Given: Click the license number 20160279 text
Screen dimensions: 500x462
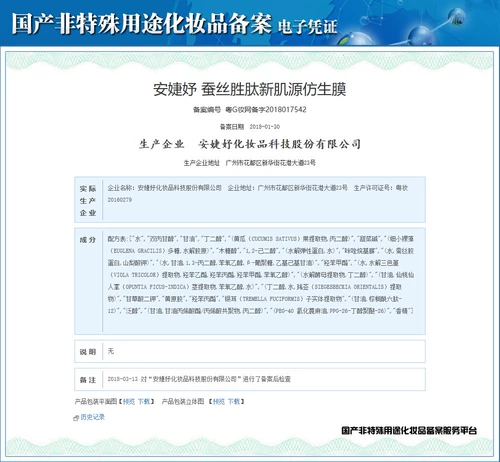Looking at the screenshot, I should pos(120,200).
